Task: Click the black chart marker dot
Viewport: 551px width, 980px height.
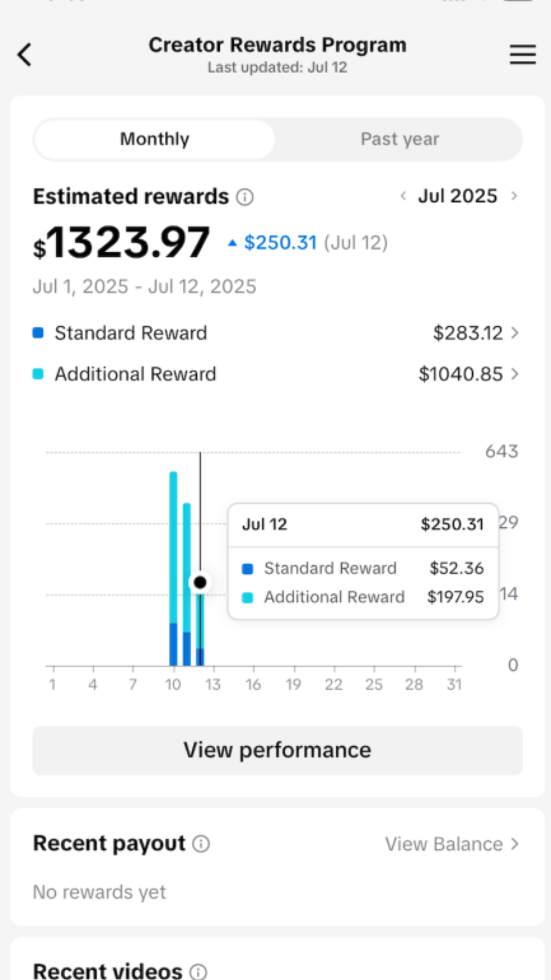Action: click(x=200, y=582)
